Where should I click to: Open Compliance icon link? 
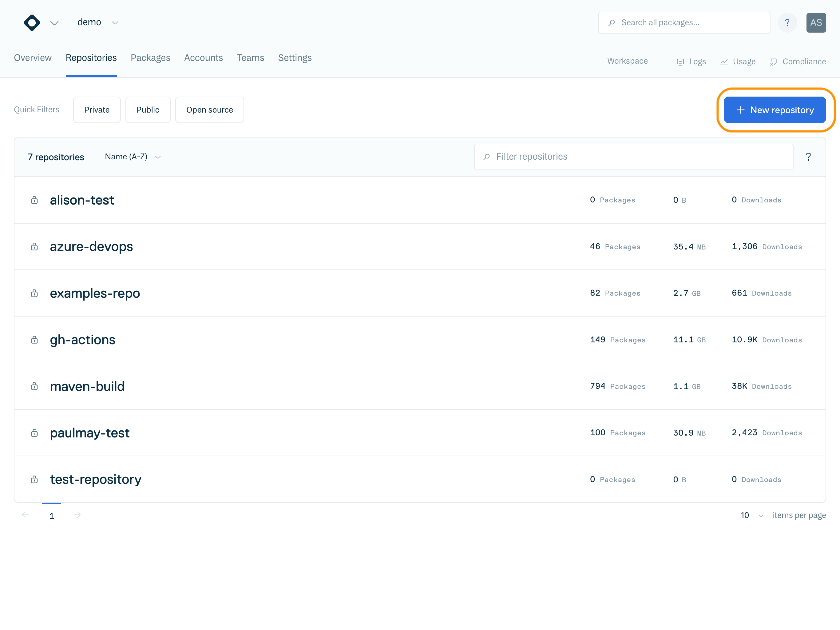773,62
